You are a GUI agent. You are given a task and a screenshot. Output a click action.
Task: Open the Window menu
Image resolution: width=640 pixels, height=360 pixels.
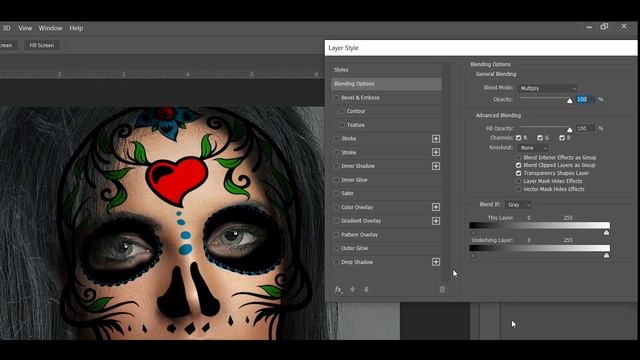(51, 28)
